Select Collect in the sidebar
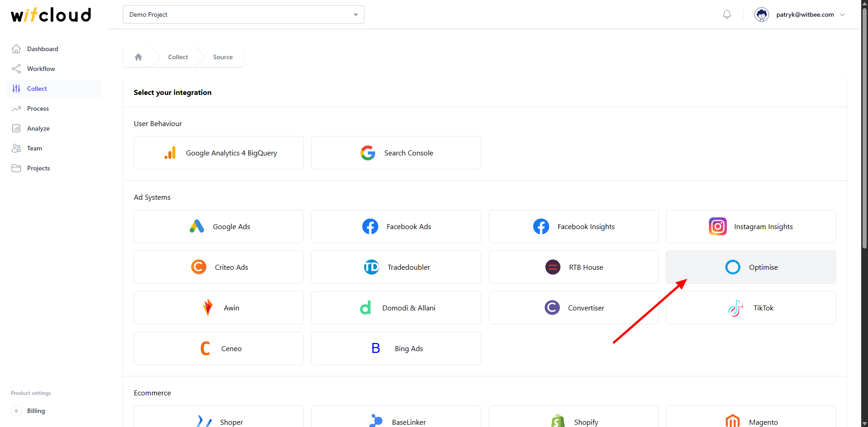 point(54,89)
